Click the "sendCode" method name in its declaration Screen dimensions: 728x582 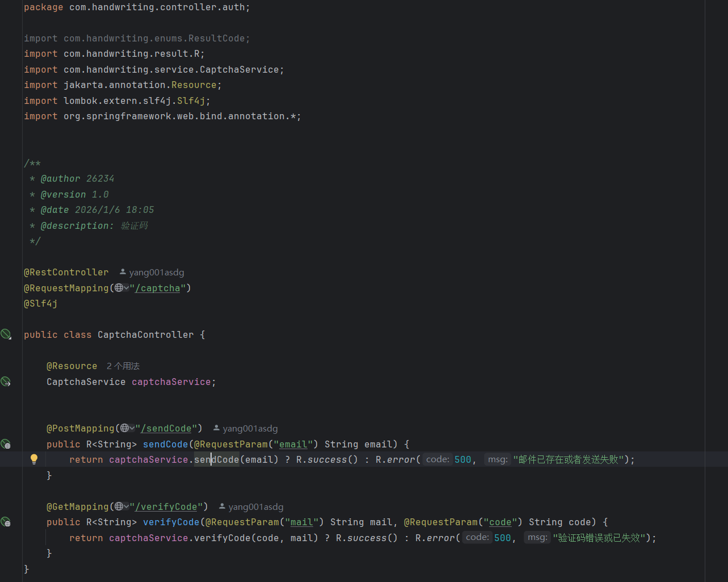click(x=165, y=444)
